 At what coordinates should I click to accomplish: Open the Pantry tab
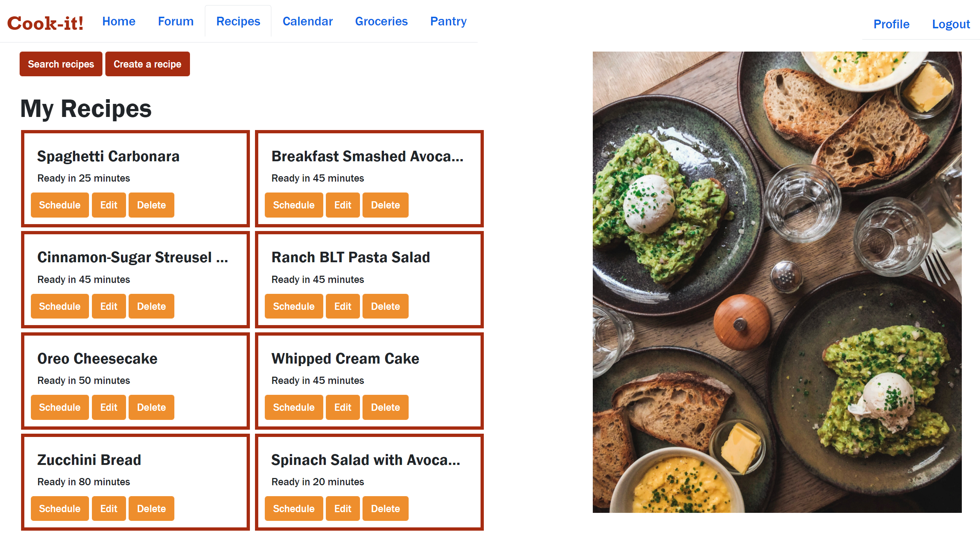pyautogui.click(x=448, y=21)
